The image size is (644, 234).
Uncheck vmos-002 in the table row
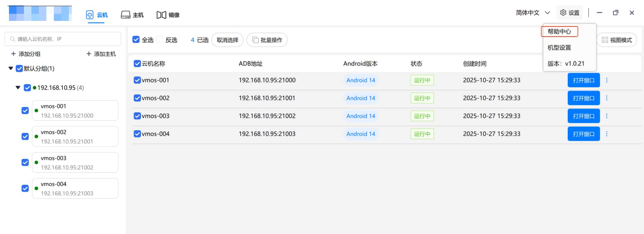(137, 98)
